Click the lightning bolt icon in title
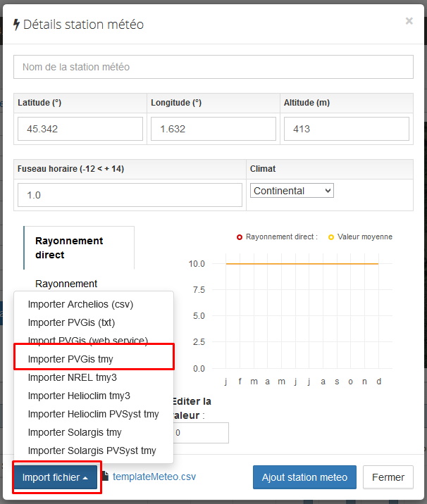 coord(16,25)
